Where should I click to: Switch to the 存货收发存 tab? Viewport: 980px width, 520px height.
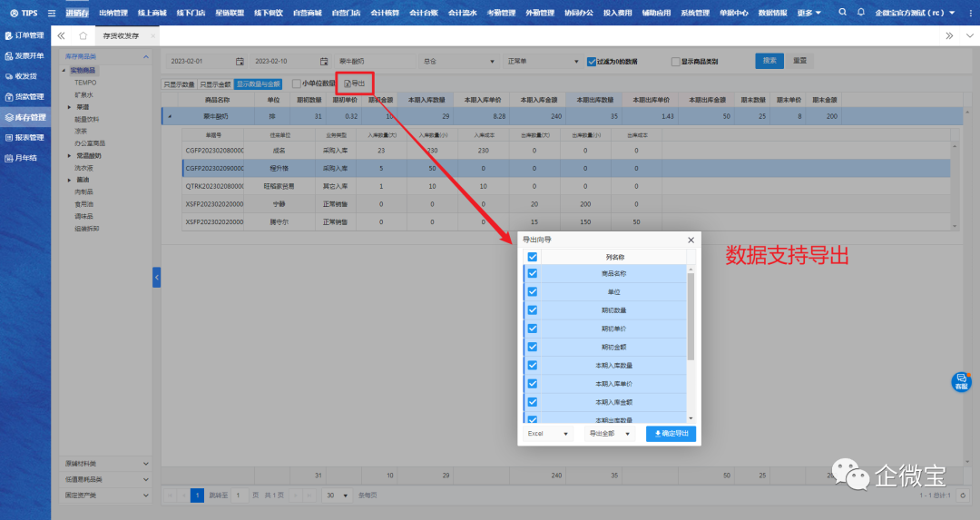tap(121, 35)
